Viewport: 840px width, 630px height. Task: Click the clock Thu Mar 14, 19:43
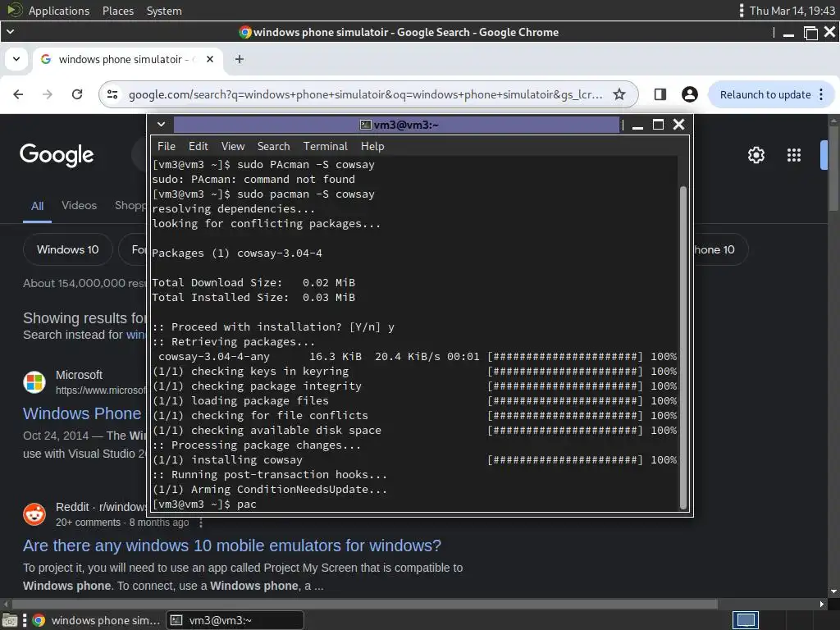pos(792,11)
